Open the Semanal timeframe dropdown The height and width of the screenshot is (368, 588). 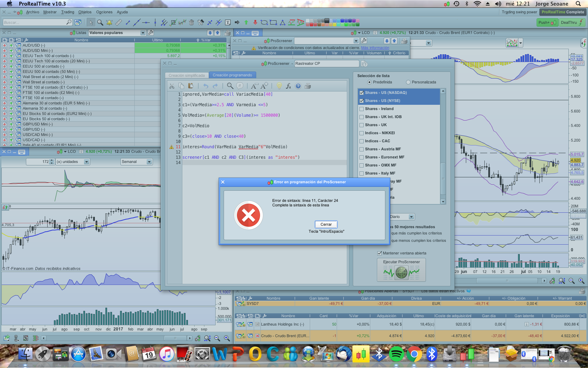(x=149, y=162)
